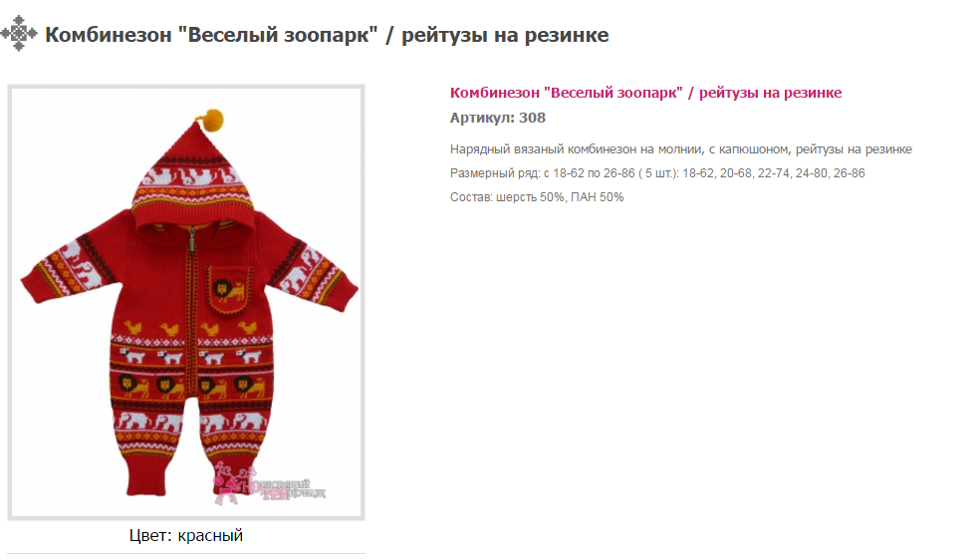Click the white elephants band on the hood
980x560 pixels.
(192, 175)
